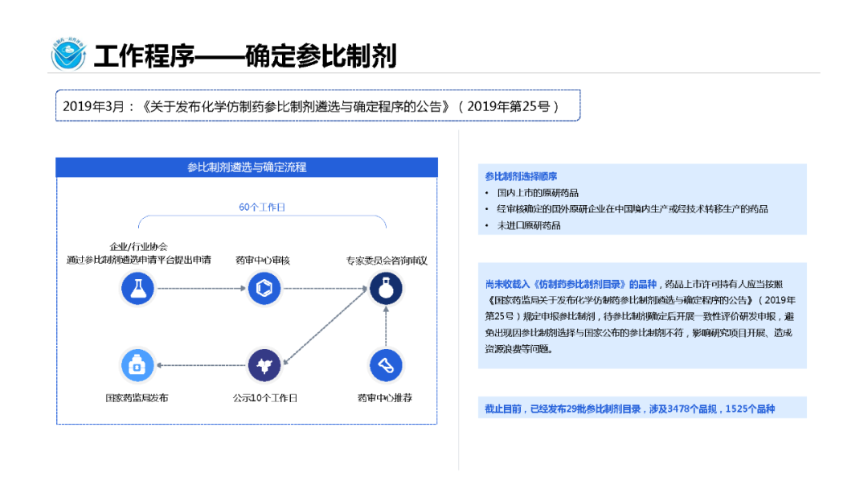Click the 国家药监局发布 label
The height and width of the screenshot is (489, 868).
137,397
